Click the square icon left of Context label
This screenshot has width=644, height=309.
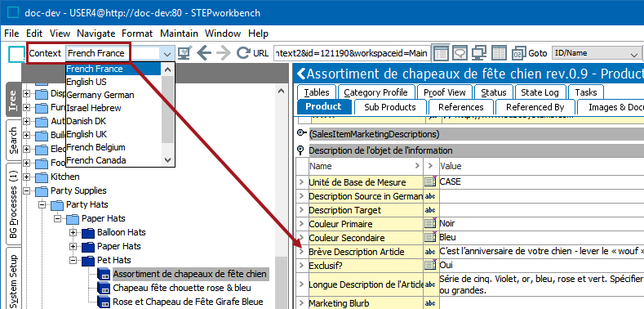(x=17, y=54)
